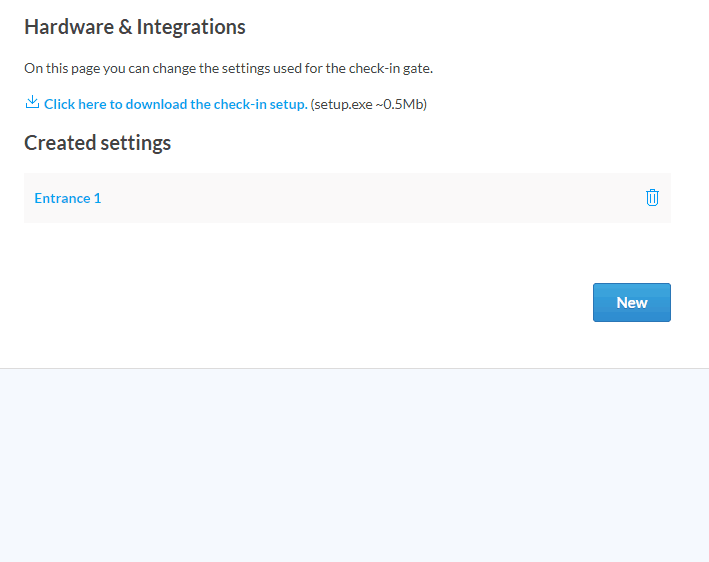This screenshot has width=709, height=562.
Task: Hit the download arrow icon
Action: (x=32, y=103)
